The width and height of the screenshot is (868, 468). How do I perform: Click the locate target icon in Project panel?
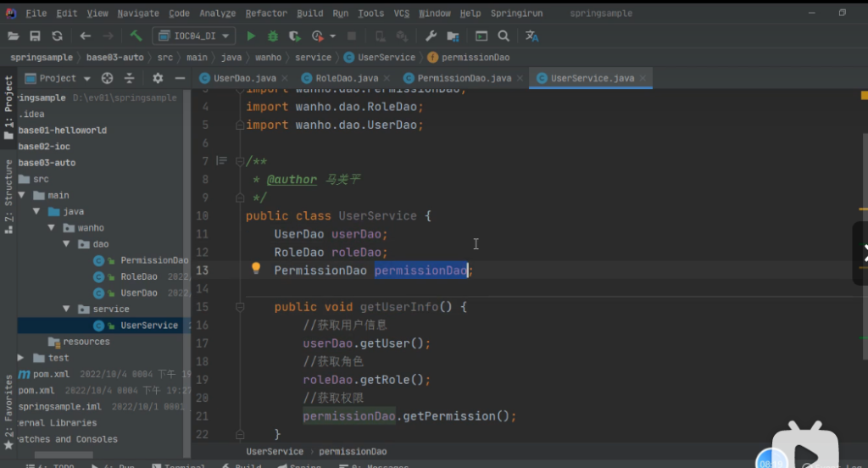tap(108, 78)
